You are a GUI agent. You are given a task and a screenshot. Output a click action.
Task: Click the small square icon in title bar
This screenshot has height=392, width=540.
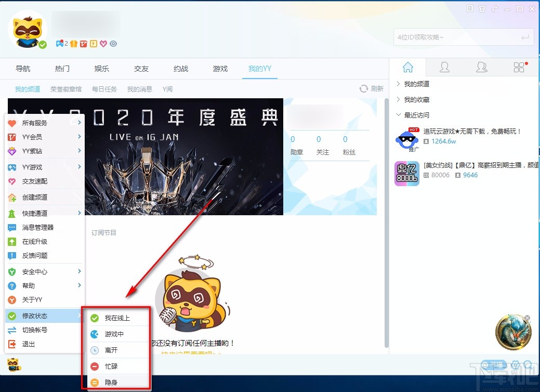click(469, 9)
